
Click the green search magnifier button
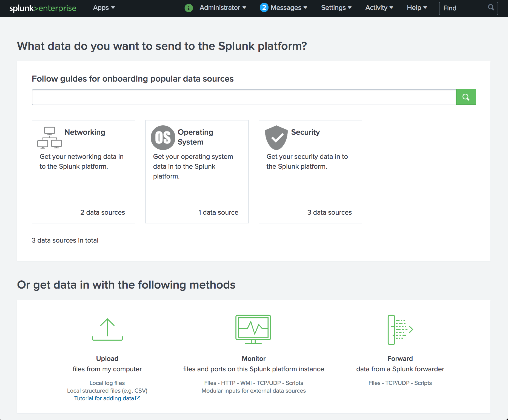click(x=466, y=97)
